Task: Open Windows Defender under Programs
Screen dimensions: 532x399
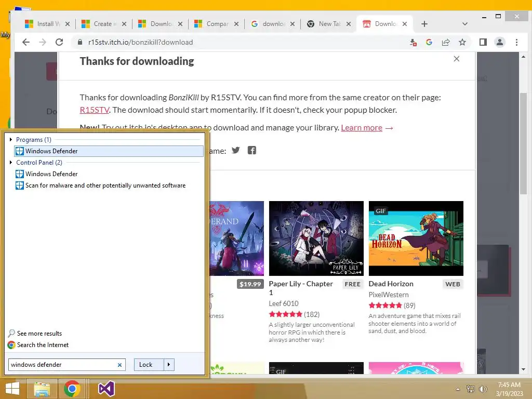Action: click(x=109, y=151)
